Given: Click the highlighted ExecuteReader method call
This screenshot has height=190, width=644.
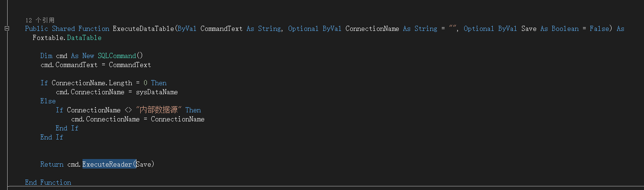Looking at the screenshot, I should coord(107,164).
